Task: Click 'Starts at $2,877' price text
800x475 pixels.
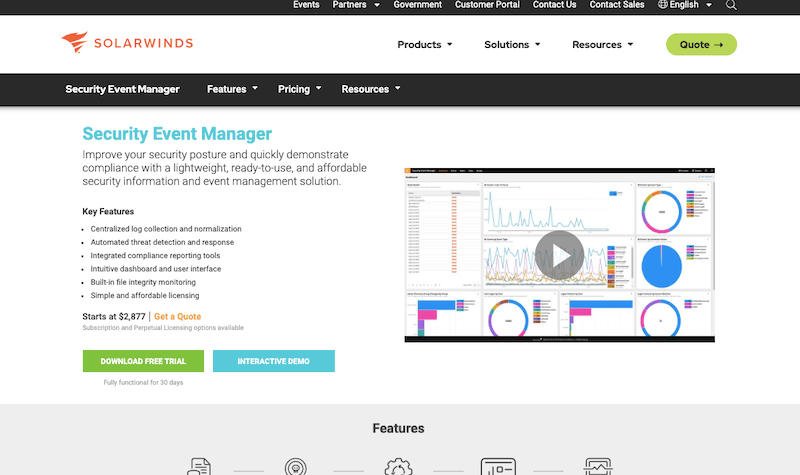Action: (114, 316)
